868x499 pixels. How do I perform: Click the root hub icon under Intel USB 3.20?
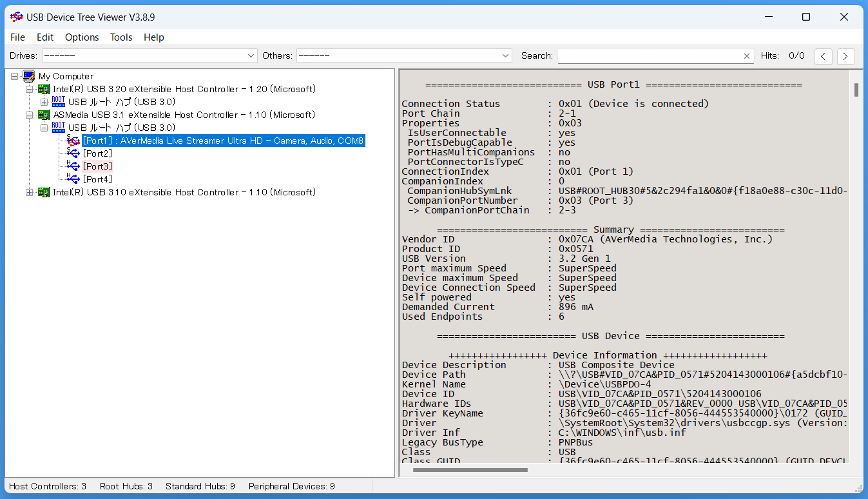(x=59, y=102)
